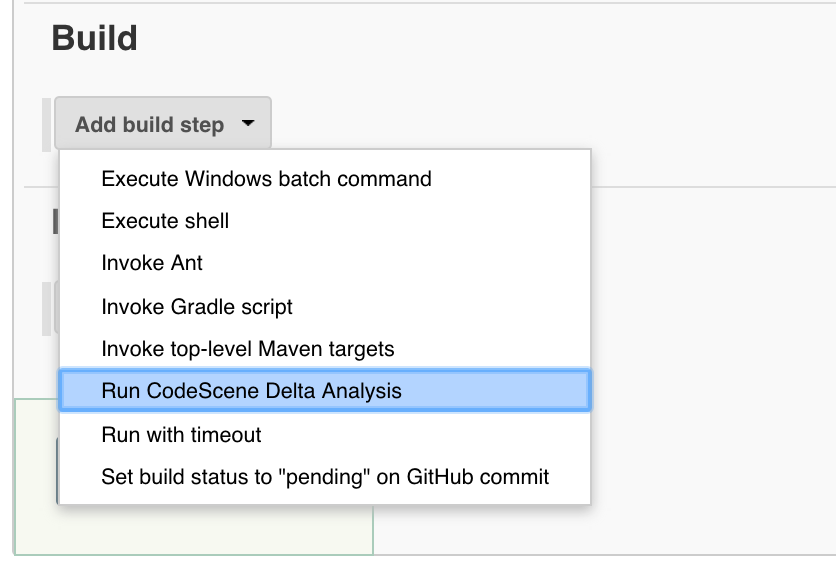
Task: Pick the Invoke Ant build step
Action: 152,263
